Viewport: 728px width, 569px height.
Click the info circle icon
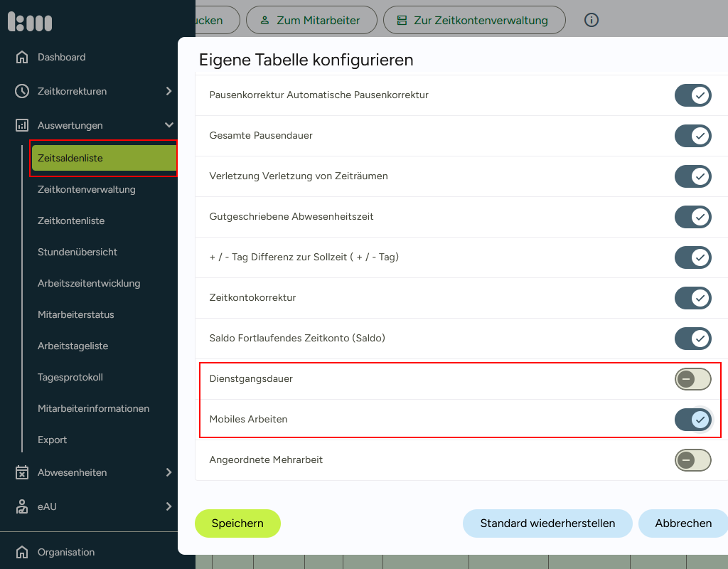click(591, 20)
